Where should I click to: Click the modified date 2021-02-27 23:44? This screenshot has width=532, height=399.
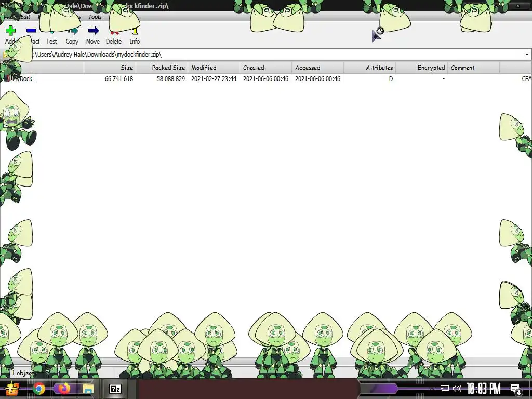(x=214, y=79)
